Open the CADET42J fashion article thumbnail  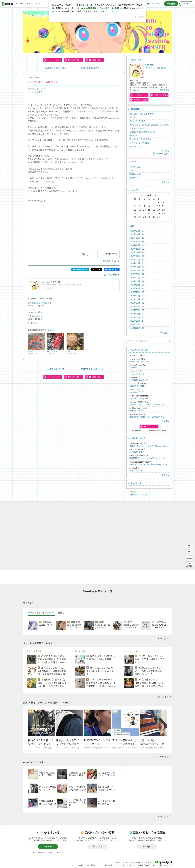click(x=41, y=723)
